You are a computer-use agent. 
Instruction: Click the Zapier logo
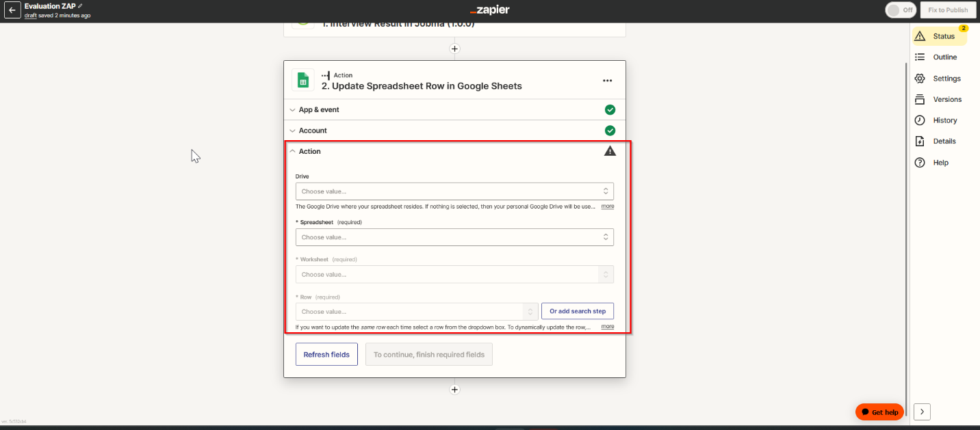[x=489, y=10]
